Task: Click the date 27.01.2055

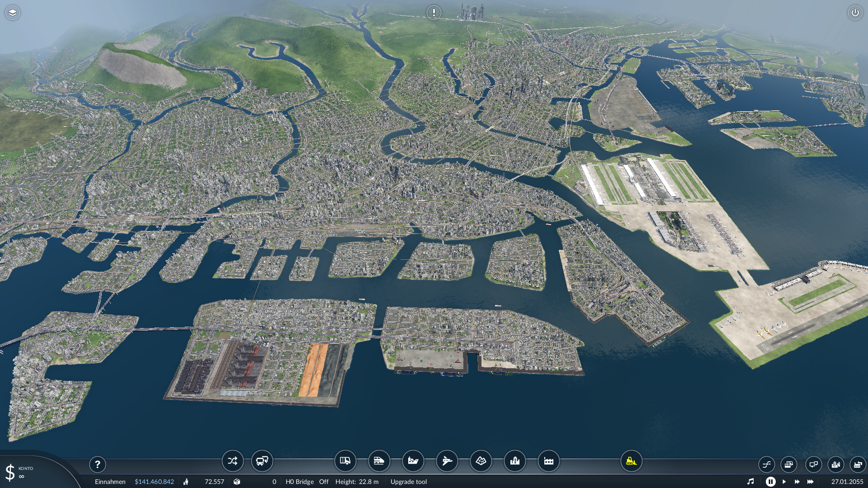Action: pos(847,482)
